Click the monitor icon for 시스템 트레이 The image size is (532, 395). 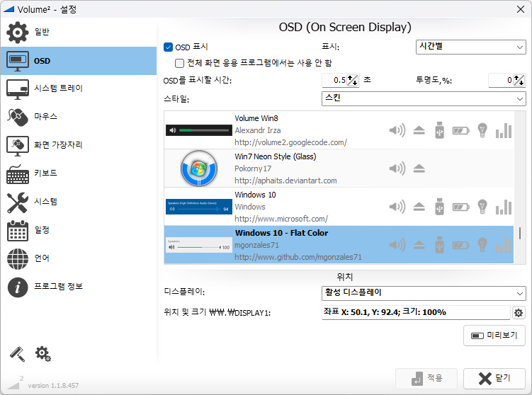tap(17, 89)
